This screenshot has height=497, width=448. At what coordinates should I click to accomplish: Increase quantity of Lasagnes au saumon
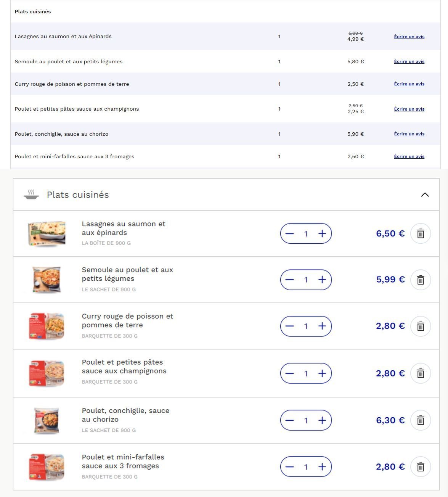click(322, 233)
